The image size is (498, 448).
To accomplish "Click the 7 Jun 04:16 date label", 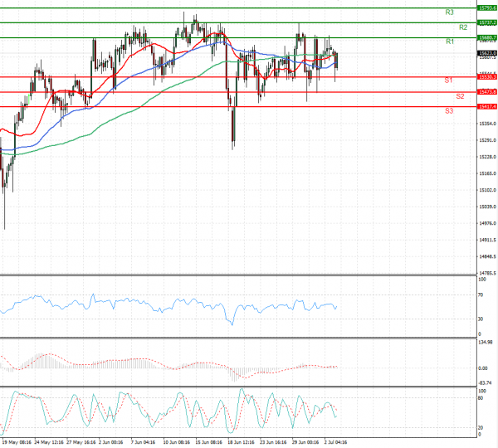I will [143, 442].
